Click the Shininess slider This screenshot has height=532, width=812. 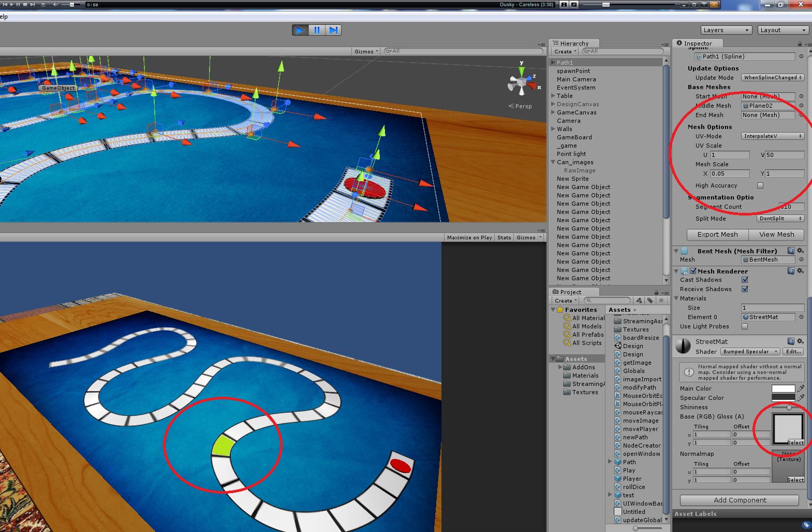click(x=788, y=408)
